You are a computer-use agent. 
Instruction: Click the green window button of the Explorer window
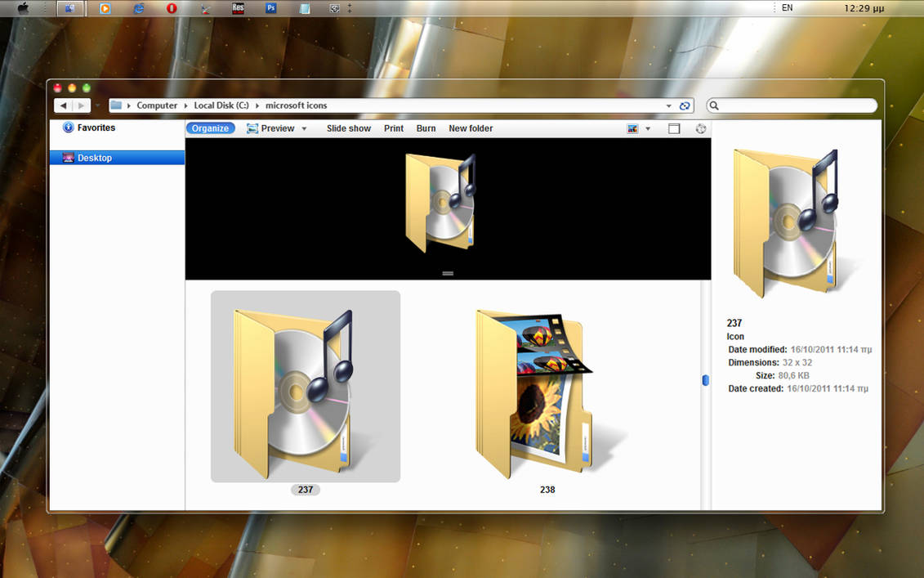coord(86,87)
